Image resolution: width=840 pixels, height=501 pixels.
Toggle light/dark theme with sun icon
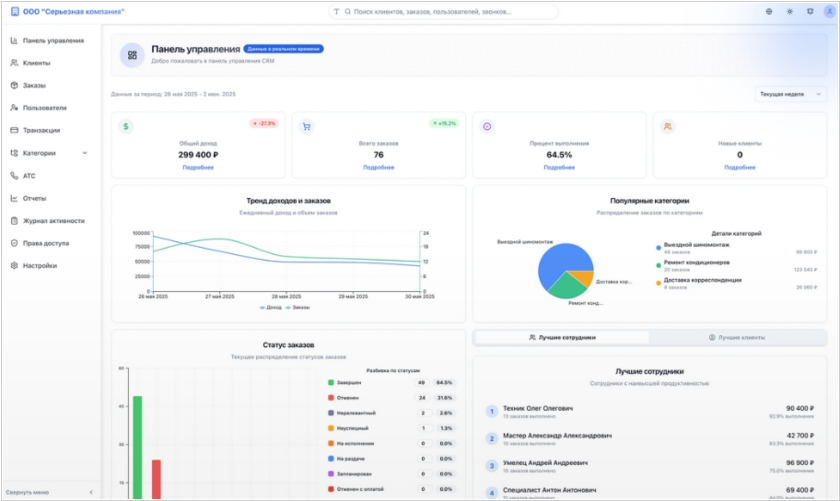(x=789, y=12)
